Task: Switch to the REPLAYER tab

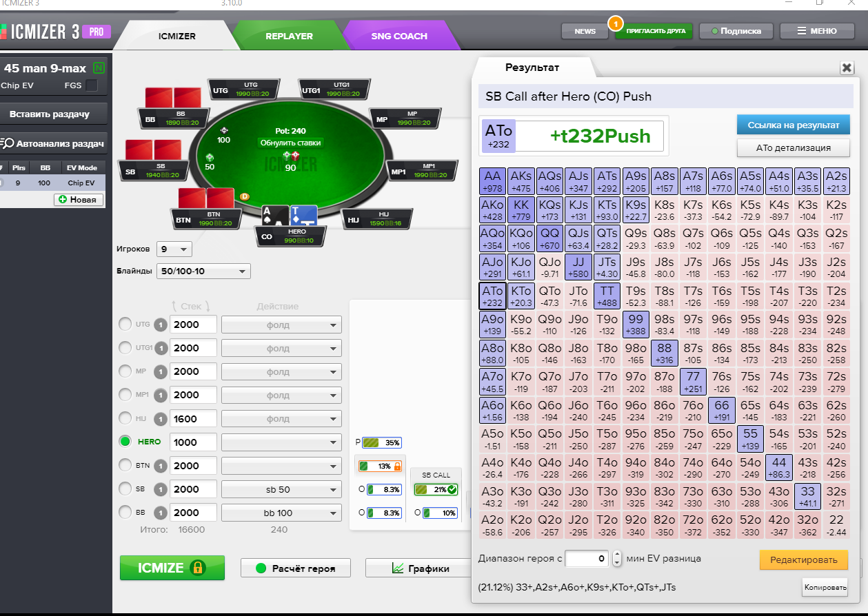Action: [289, 36]
